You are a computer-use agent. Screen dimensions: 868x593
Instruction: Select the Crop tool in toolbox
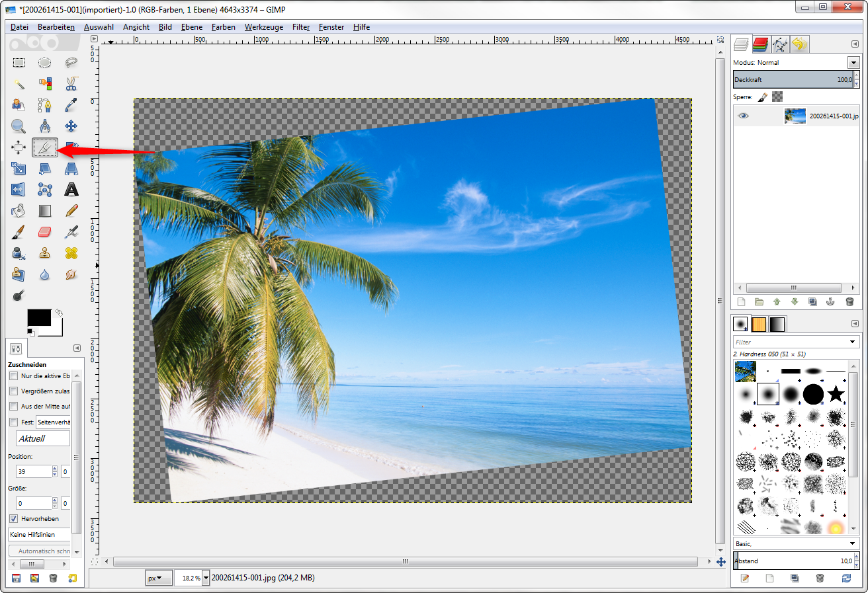45,147
